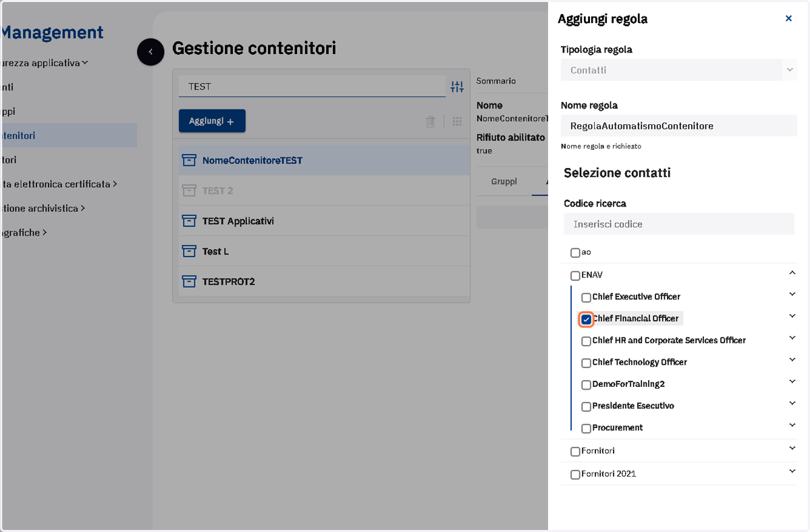The width and height of the screenshot is (810, 532).
Task: Expand Presidente Esecutivo node
Action: tap(792, 403)
